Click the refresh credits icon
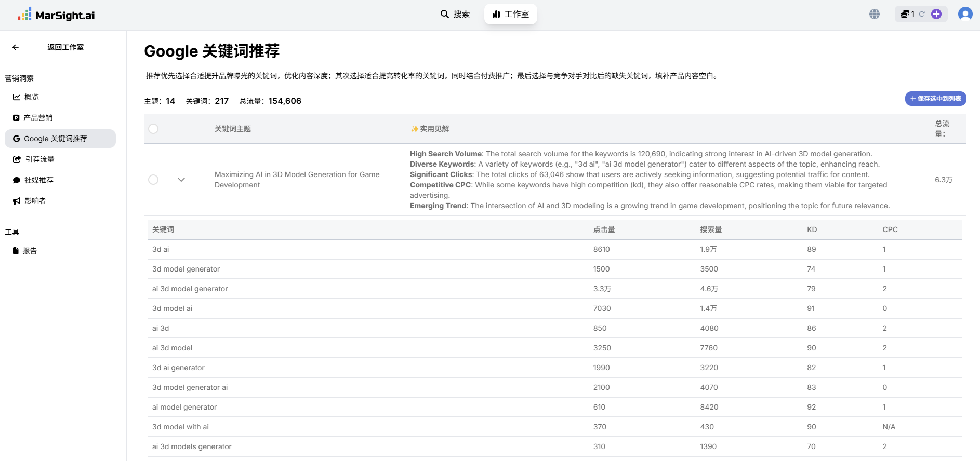Screen dimensions: 980x461 point(922,14)
